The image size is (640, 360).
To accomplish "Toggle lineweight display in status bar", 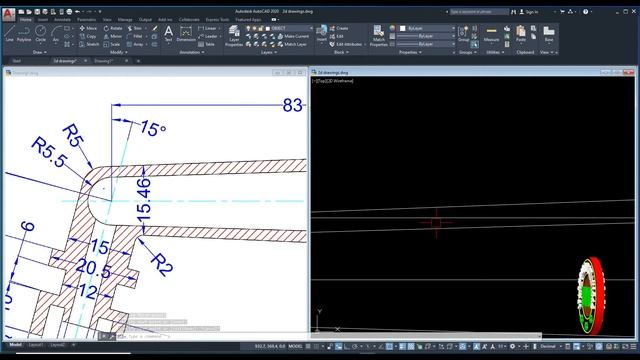I will pos(402,346).
